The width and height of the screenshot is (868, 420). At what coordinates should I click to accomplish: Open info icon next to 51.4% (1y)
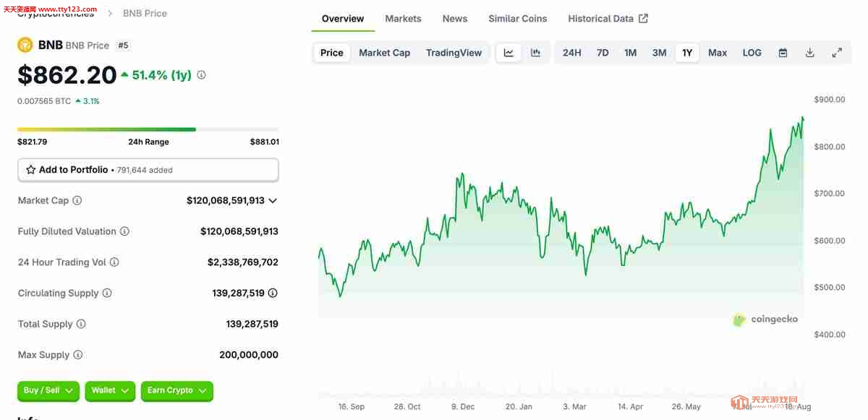coord(201,74)
